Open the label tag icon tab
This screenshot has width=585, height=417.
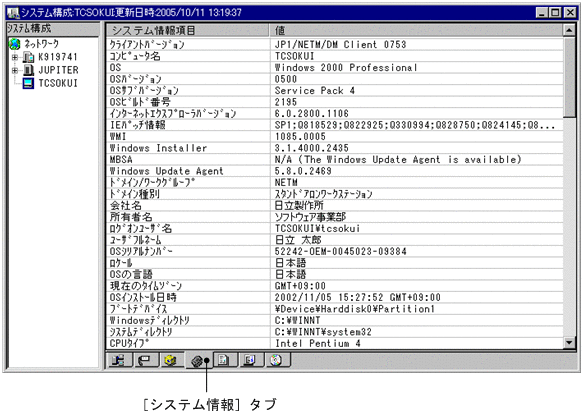145,360
